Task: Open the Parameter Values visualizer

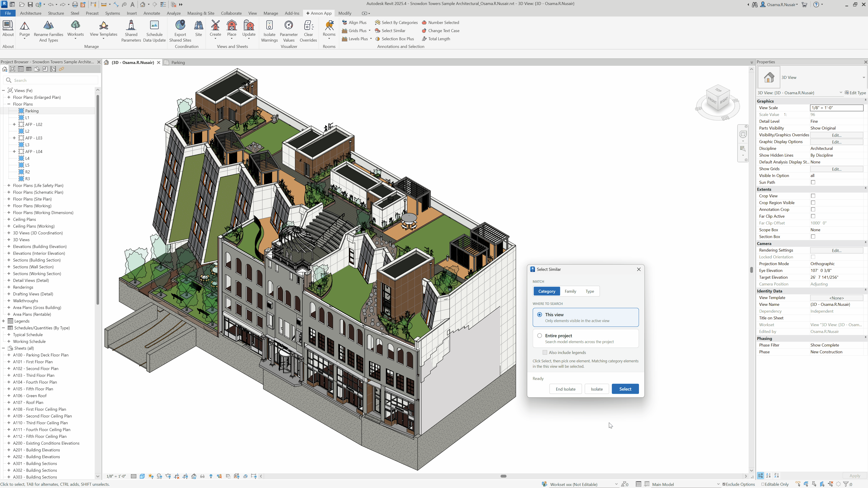Action: (x=289, y=31)
